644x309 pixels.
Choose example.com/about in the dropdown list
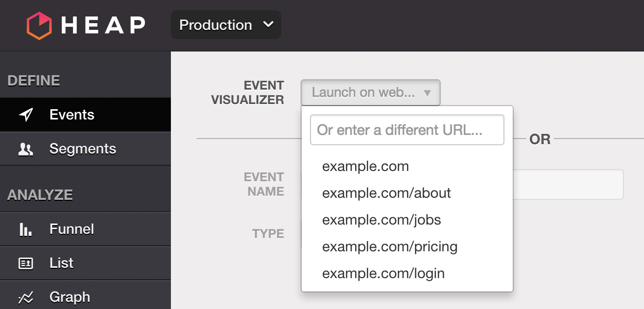click(386, 193)
